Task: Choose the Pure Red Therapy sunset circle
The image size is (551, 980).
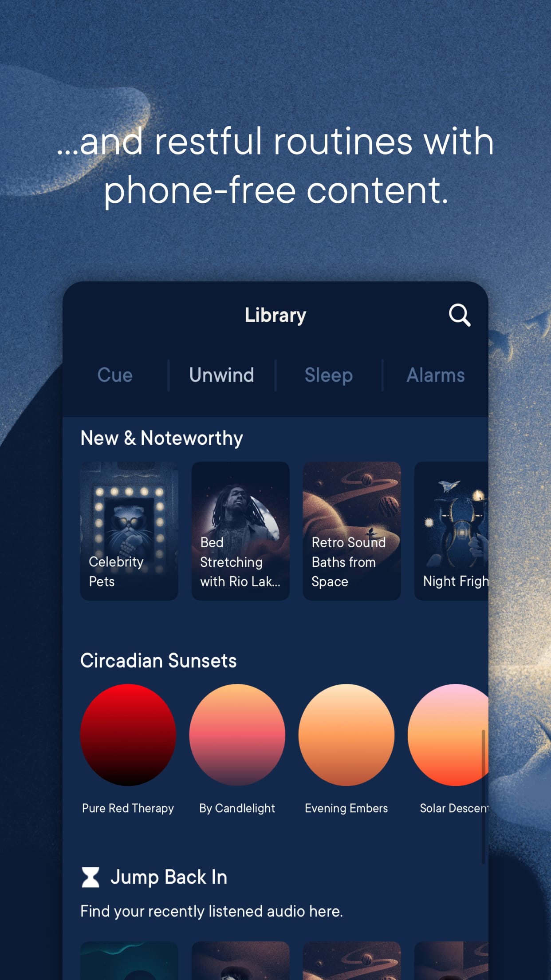Action: [128, 735]
